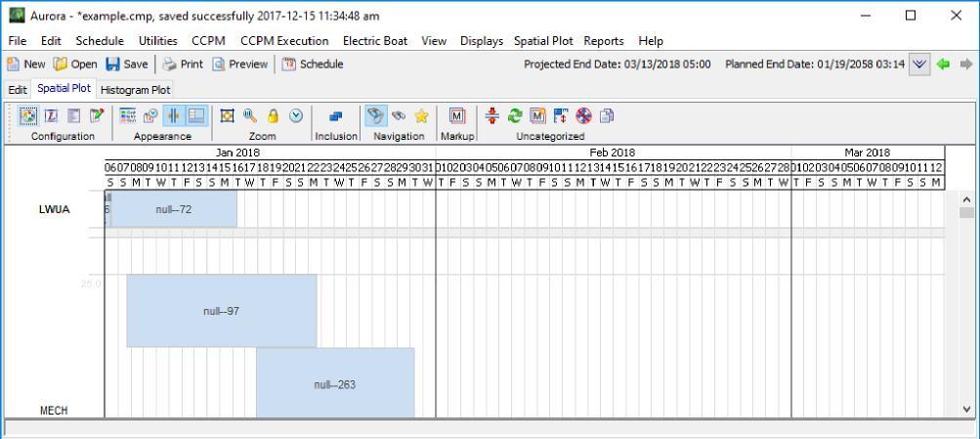The height and width of the screenshot is (439, 980).
Task: Click the Markup 'M' icon
Action: pos(456,116)
